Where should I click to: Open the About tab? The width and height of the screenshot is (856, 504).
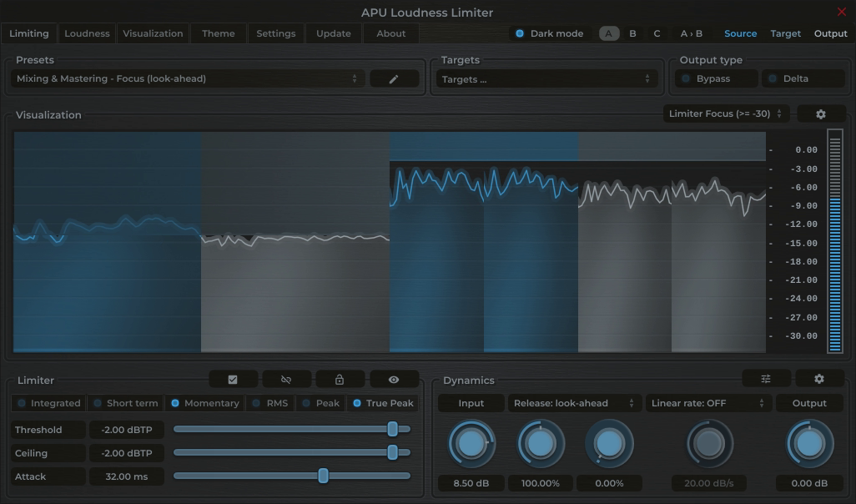(x=390, y=33)
